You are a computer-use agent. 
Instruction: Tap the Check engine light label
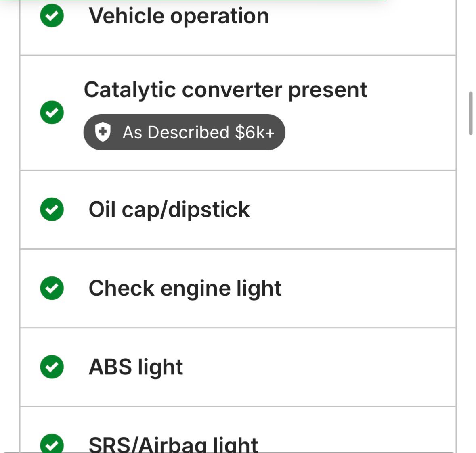[x=185, y=288]
